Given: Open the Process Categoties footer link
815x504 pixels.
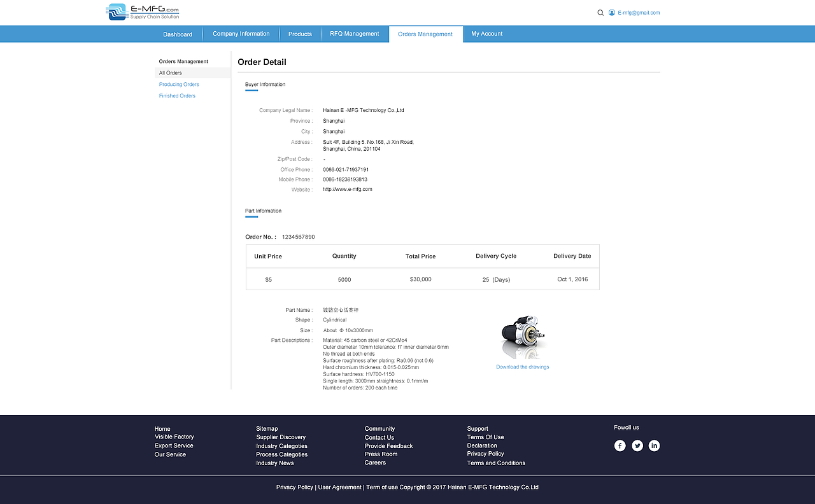Looking at the screenshot, I should point(282,454).
